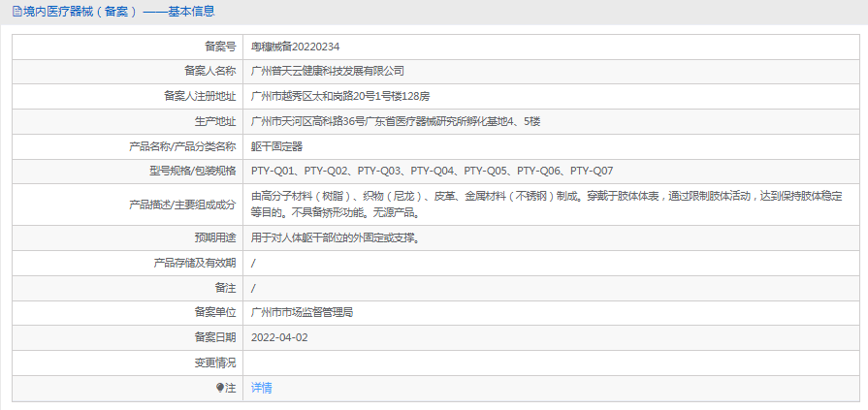868x410 pixels.
Task: Click the page title 境内医疗器械（备案）——基本信息
Action: pyautogui.click(x=118, y=11)
